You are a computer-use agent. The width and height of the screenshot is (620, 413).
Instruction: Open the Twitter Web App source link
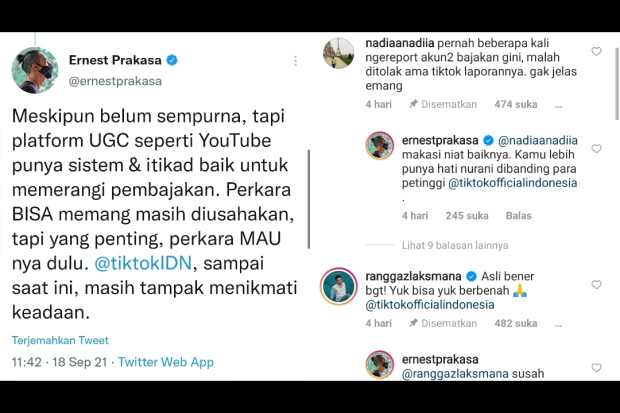(166, 362)
